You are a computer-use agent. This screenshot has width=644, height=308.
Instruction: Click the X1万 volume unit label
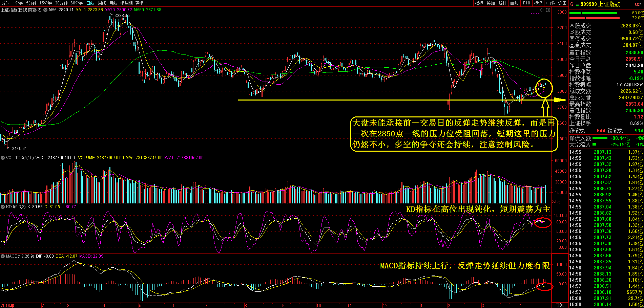pyautogui.click(x=557, y=201)
